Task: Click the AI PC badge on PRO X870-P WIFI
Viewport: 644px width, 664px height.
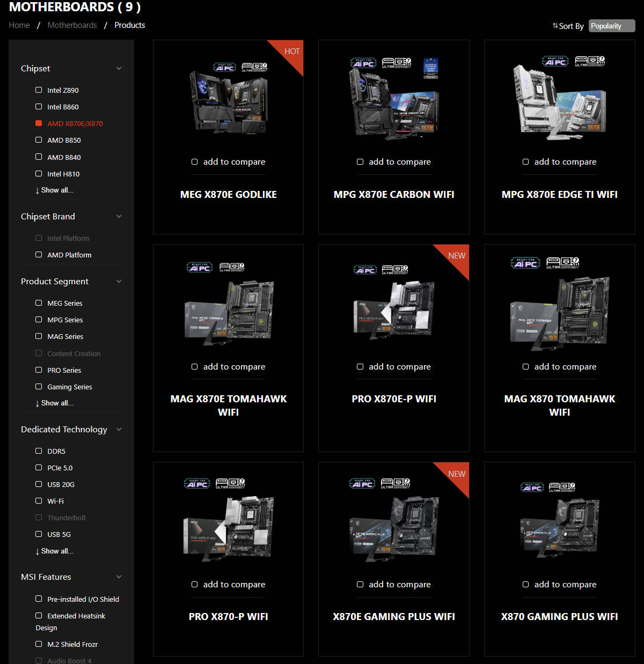Action: point(197,484)
